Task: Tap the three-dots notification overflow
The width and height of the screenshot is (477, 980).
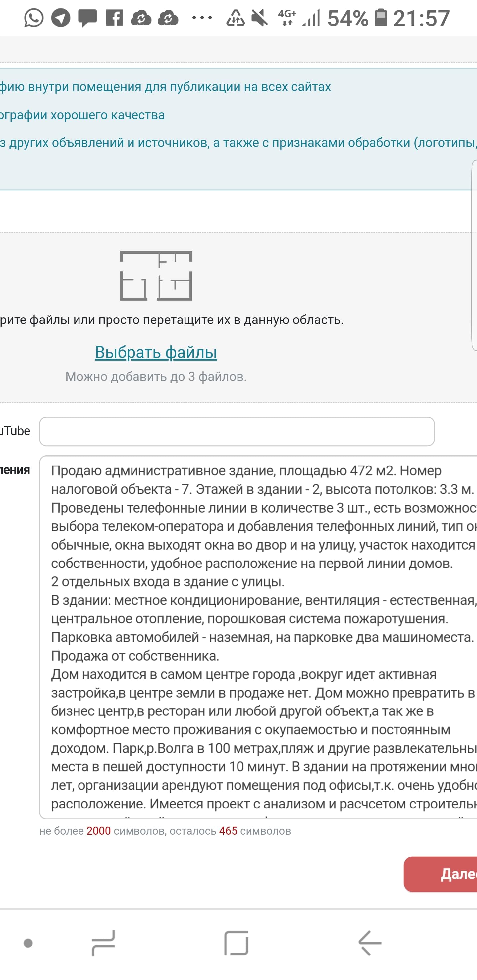Action: point(202,18)
